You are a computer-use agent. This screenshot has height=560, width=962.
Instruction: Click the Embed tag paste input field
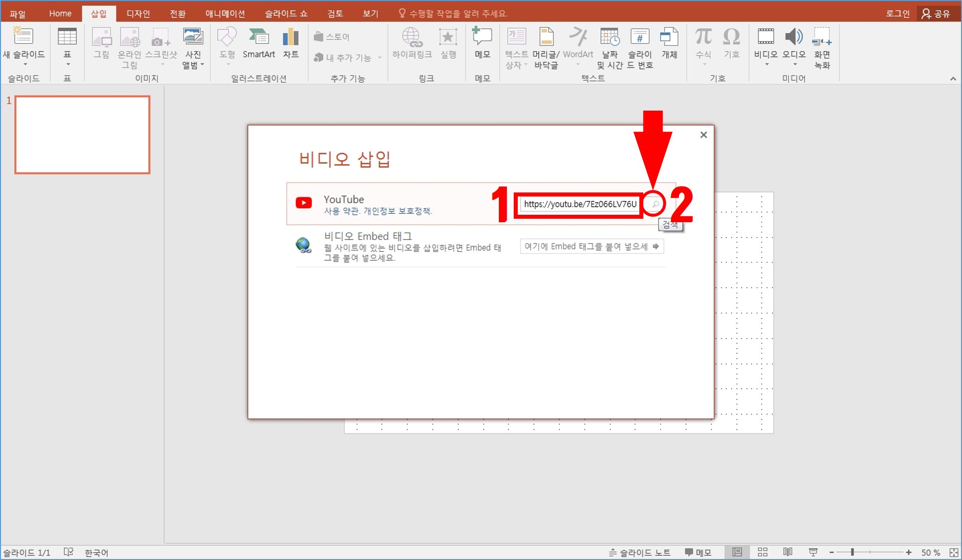click(x=586, y=247)
